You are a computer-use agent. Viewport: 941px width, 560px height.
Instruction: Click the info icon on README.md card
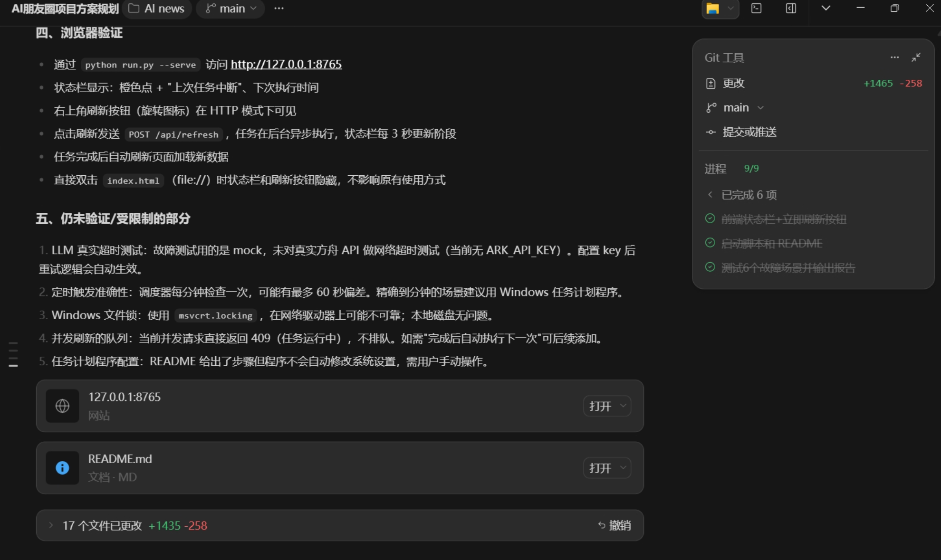62,468
